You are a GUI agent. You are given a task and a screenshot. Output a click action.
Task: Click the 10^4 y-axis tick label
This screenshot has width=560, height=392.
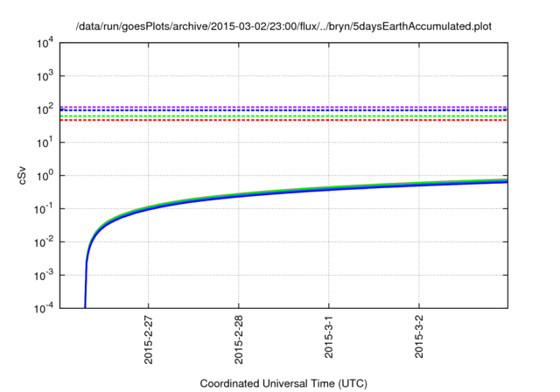[45, 44]
